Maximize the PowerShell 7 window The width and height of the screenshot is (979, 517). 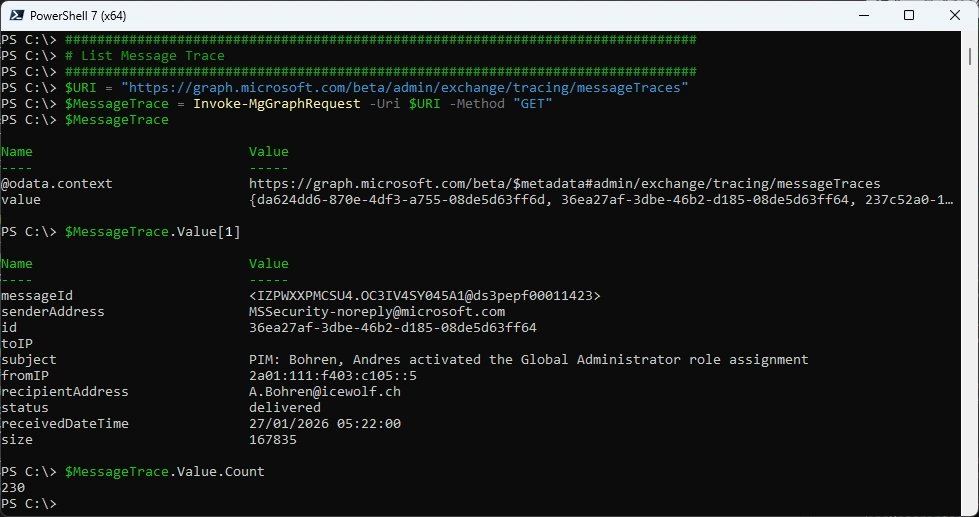click(x=909, y=15)
